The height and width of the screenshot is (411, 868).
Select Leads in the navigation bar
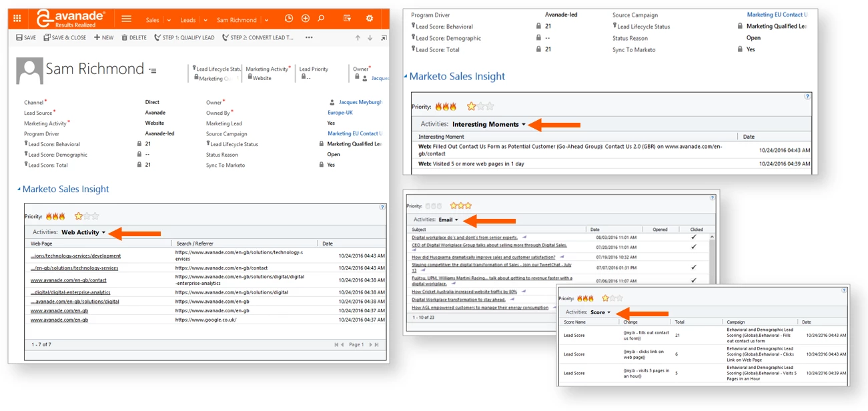[188, 20]
